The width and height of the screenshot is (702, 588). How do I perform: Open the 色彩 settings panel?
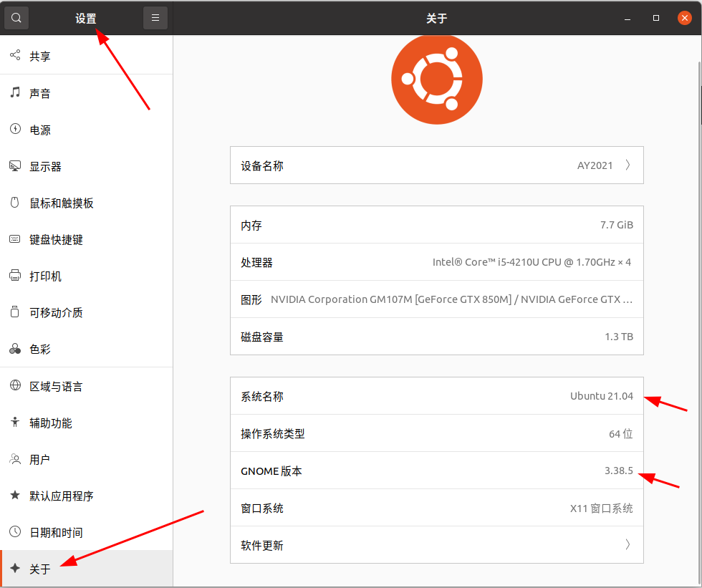tap(87, 349)
